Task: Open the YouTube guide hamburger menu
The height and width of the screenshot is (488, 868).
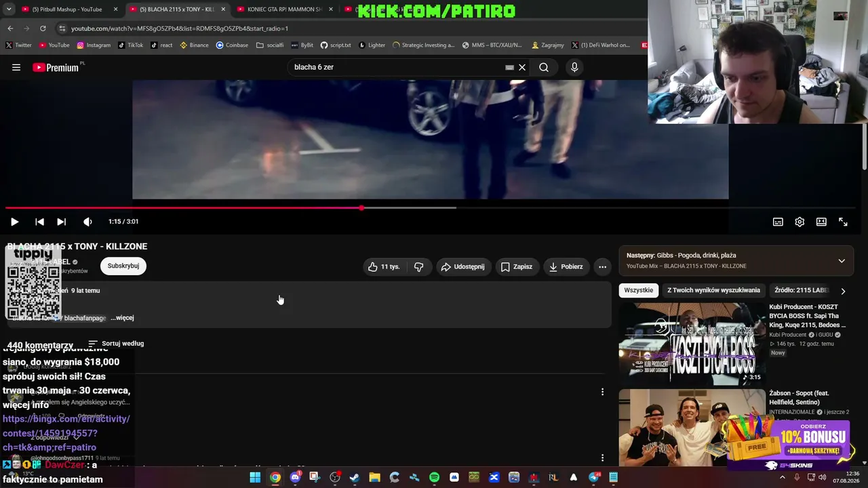Action: coord(16,67)
